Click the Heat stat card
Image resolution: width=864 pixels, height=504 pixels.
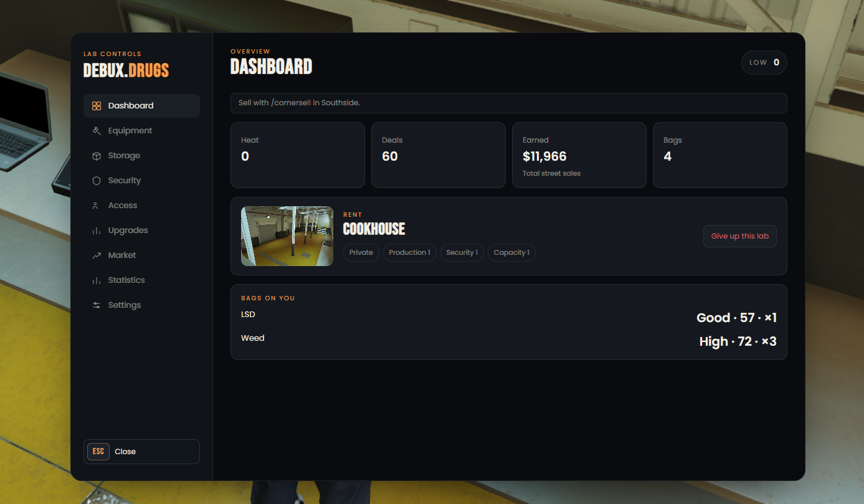coord(298,155)
